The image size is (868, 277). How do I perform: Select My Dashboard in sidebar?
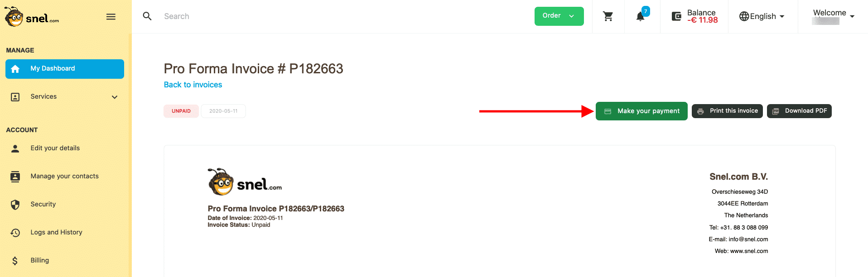click(x=65, y=69)
